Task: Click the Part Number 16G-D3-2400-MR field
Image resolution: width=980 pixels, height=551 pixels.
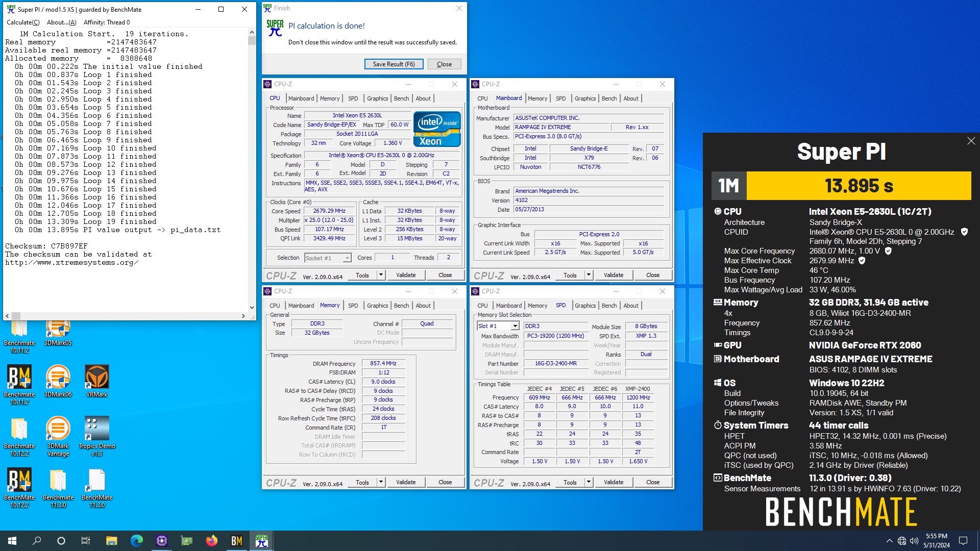Action: [x=556, y=364]
